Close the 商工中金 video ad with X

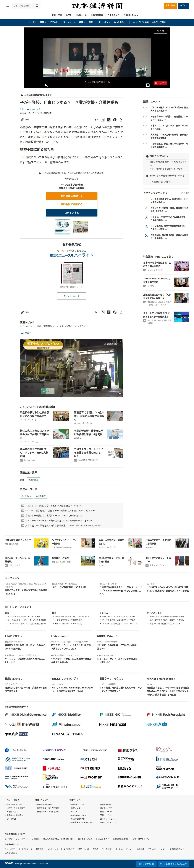pyautogui.click(x=120, y=342)
